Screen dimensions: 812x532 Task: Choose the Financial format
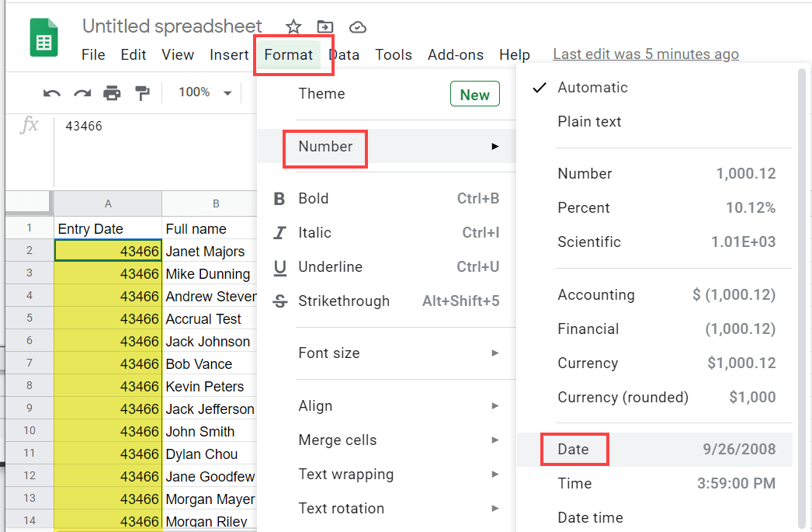tap(654, 329)
